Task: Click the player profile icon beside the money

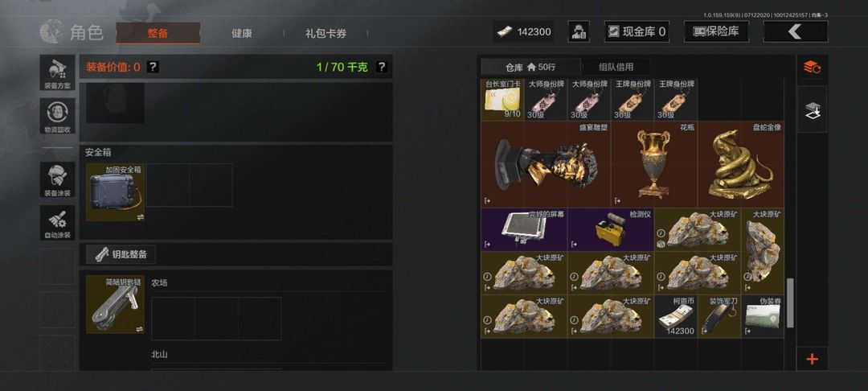Action: click(x=579, y=31)
